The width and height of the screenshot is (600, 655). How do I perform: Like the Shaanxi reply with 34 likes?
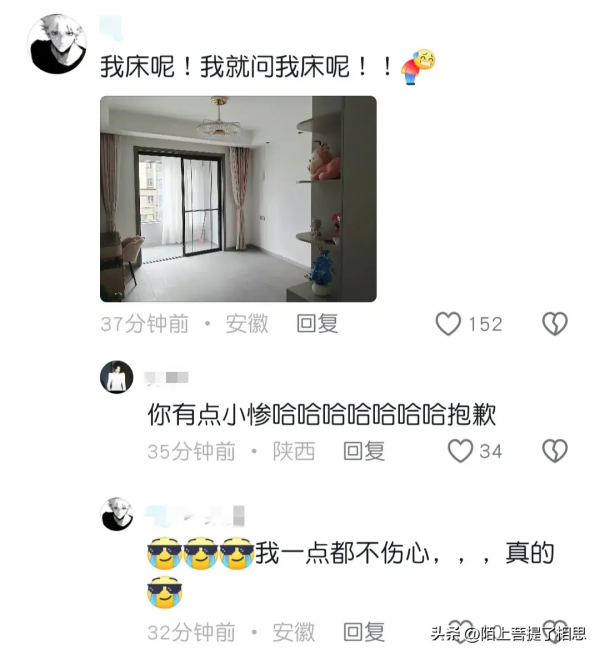pyautogui.click(x=460, y=451)
